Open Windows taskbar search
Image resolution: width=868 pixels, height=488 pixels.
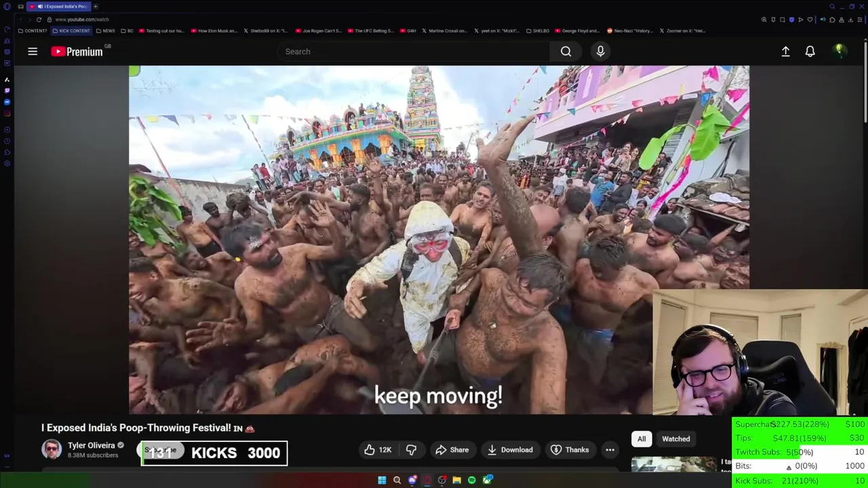pos(397,480)
